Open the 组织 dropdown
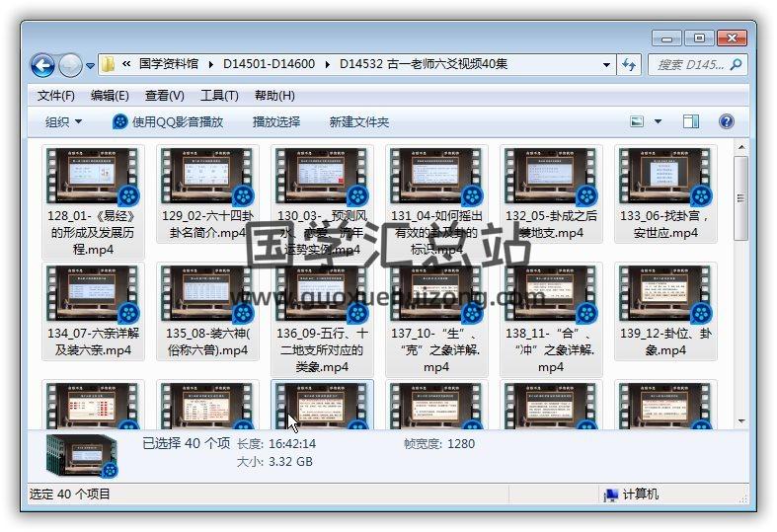 click(63, 121)
